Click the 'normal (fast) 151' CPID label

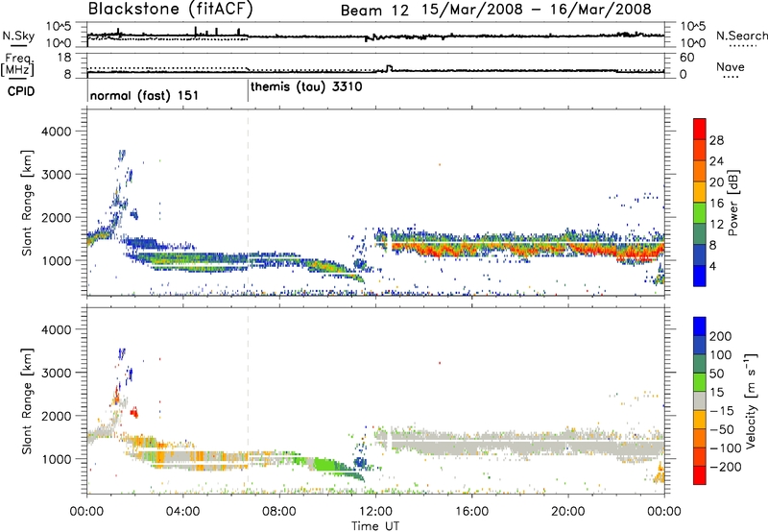[x=145, y=95]
